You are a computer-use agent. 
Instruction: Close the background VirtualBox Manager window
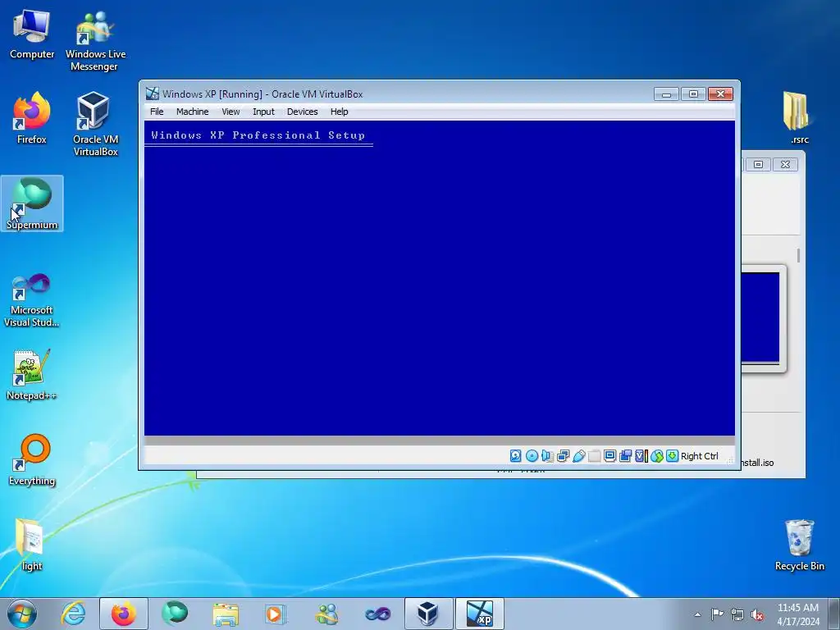(x=785, y=164)
